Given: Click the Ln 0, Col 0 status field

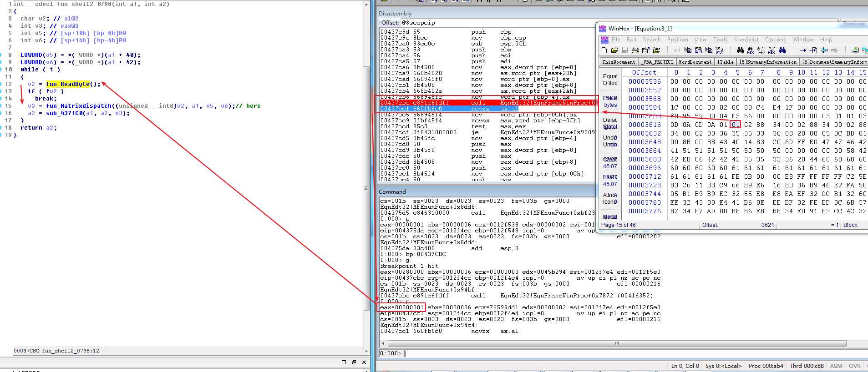Looking at the screenshot, I should [685, 366].
